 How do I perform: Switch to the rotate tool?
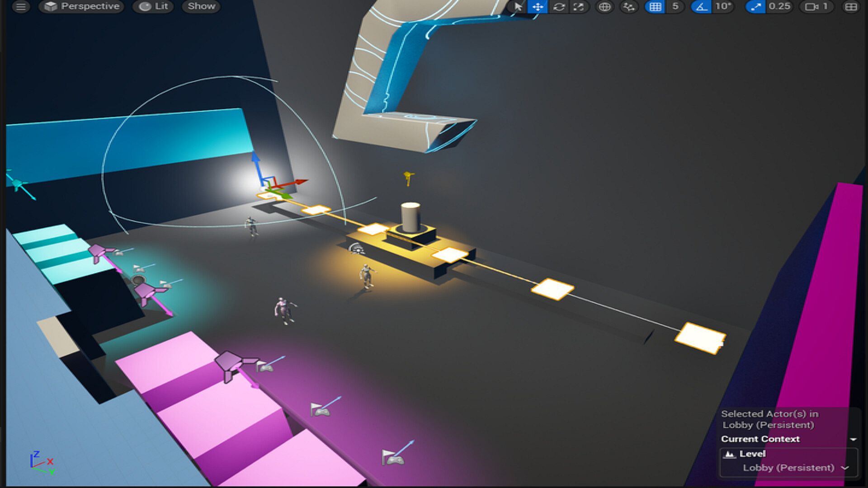(x=559, y=6)
